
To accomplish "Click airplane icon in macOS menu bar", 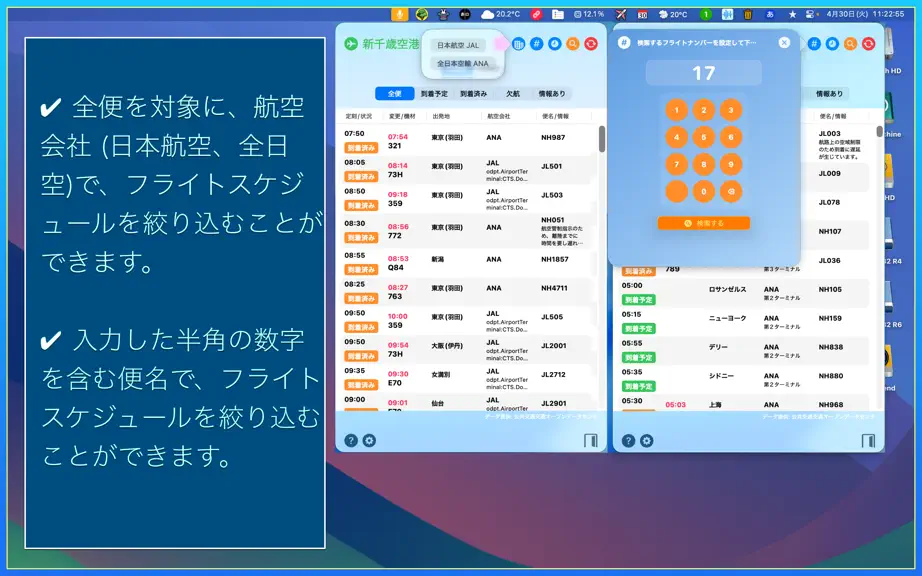I will (x=621, y=14).
